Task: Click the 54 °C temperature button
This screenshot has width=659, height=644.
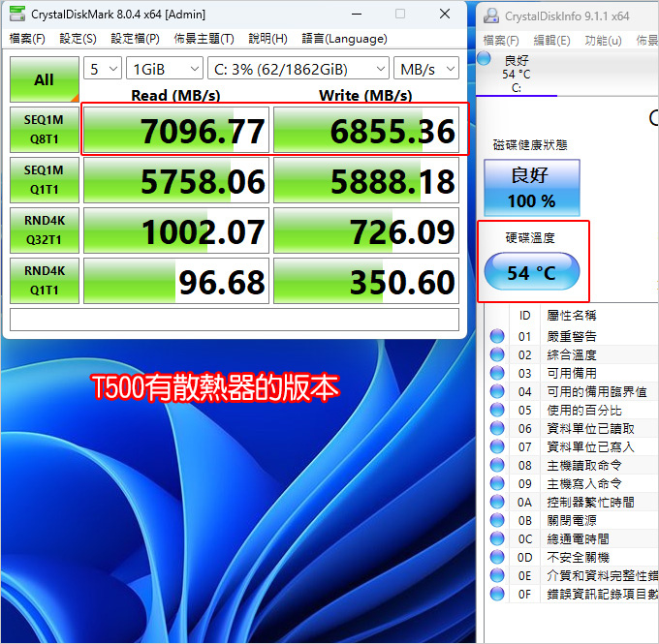Action: click(532, 271)
